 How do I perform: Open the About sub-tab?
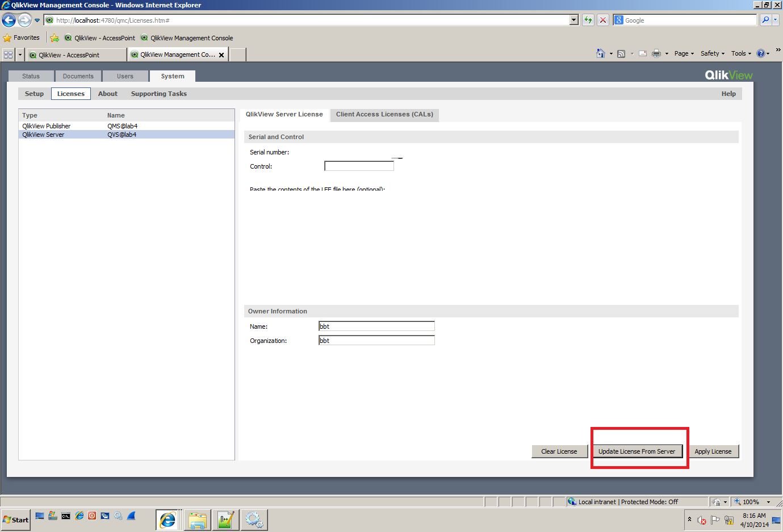pyautogui.click(x=108, y=94)
